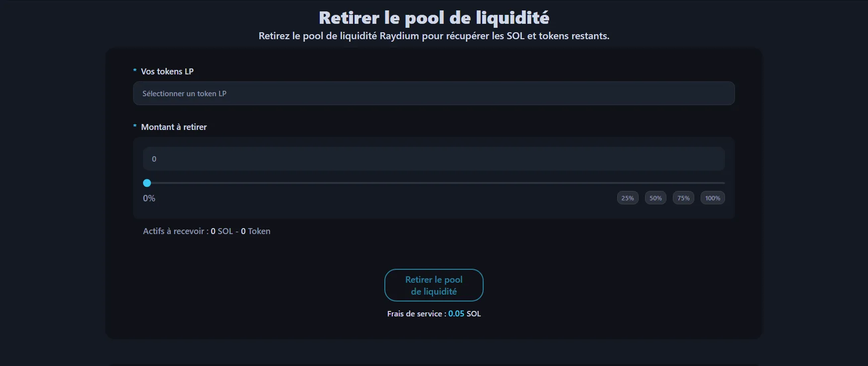
Task: Click the 0.05 service fee value
Action: (x=456, y=314)
